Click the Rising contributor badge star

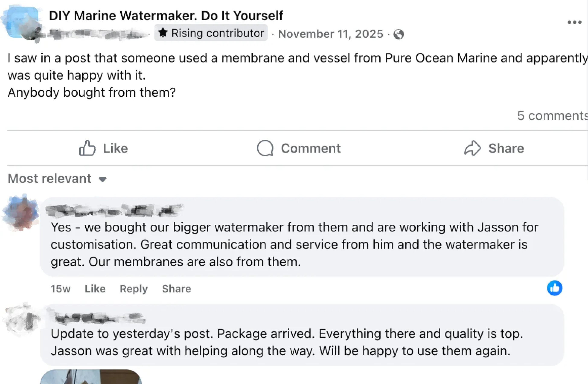coord(163,33)
